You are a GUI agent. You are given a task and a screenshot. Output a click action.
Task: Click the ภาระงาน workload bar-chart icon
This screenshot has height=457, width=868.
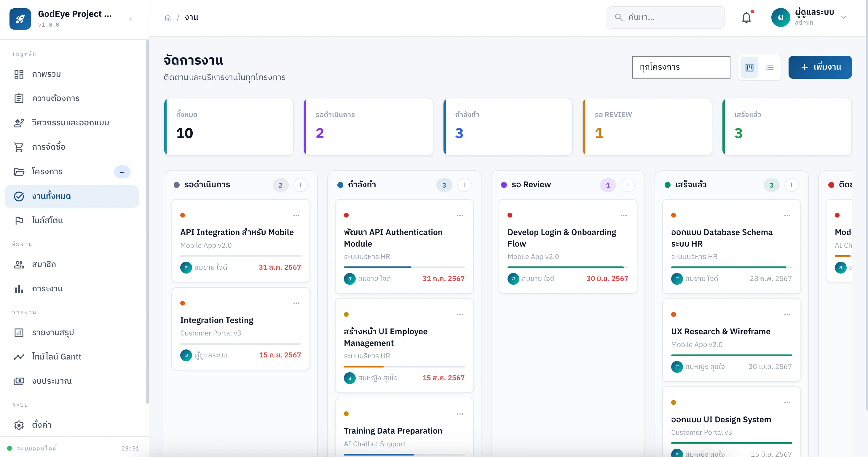tap(19, 289)
